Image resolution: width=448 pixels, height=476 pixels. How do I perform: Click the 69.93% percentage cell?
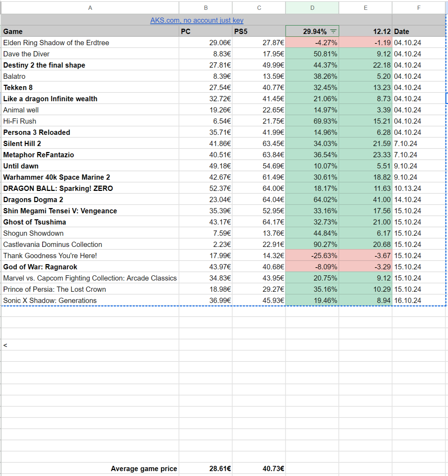[x=312, y=121]
